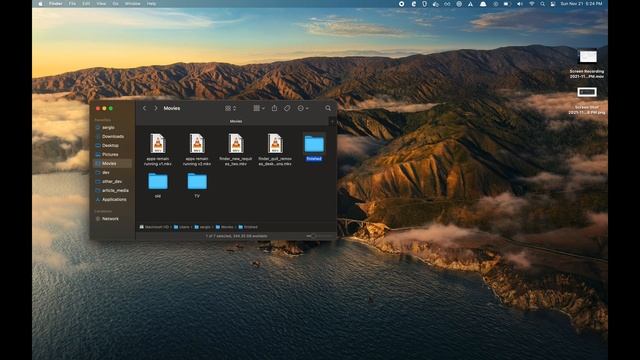Close the Finder window

98,108
